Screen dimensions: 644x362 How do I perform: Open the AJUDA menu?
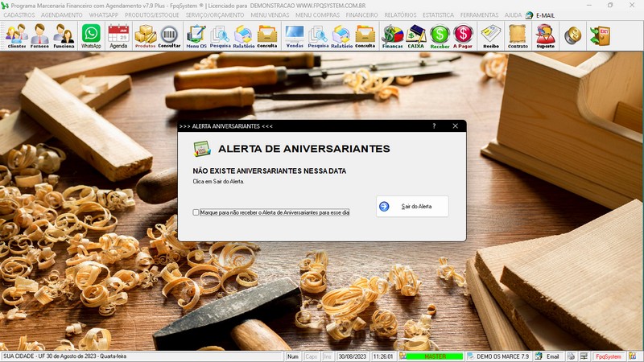(513, 15)
